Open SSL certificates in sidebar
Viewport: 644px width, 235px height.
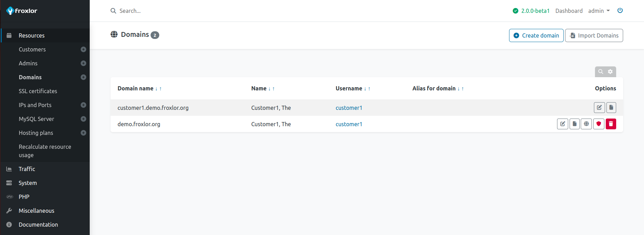(38, 91)
